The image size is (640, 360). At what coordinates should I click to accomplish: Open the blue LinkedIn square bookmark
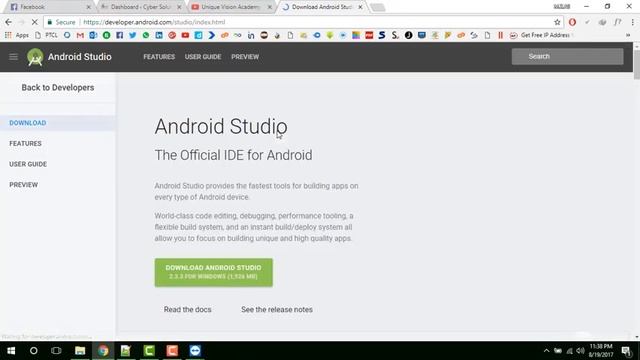159,36
